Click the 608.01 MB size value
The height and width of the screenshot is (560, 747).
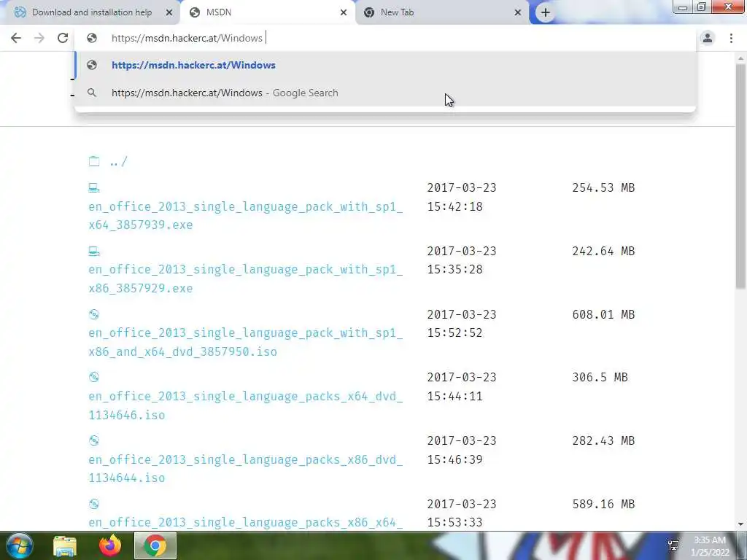[603, 314]
